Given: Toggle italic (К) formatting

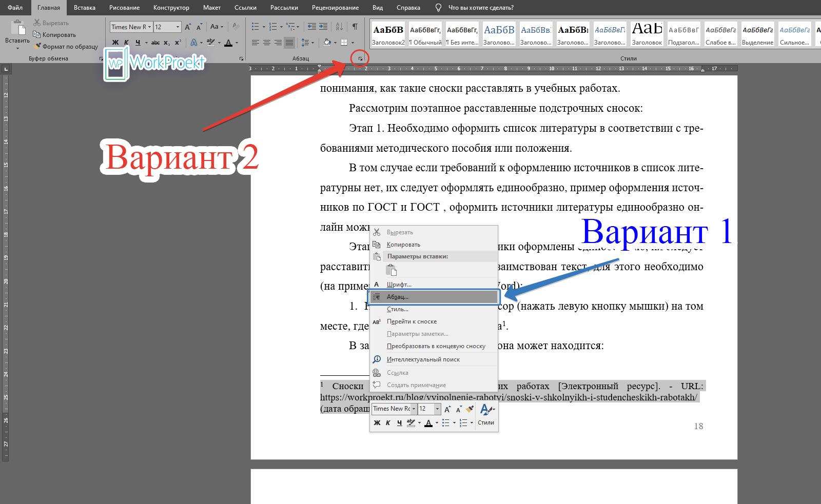Looking at the screenshot, I should [x=126, y=42].
